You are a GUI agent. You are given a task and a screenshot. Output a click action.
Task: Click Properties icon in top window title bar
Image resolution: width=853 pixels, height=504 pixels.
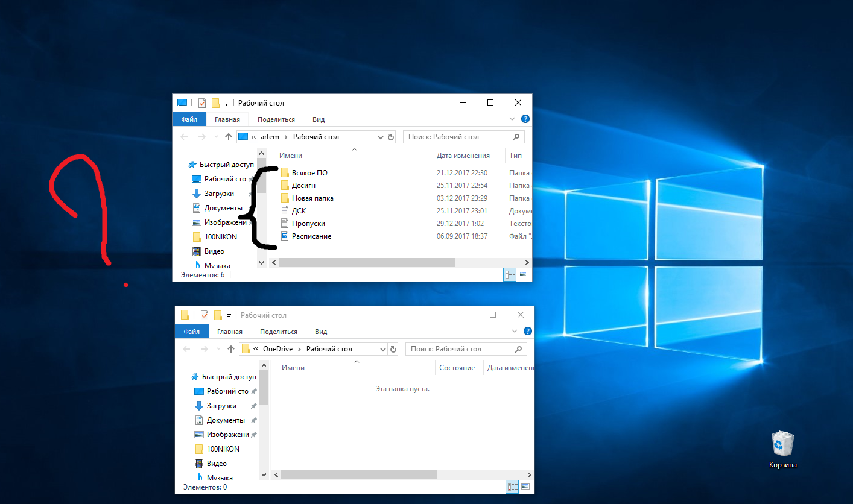(202, 103)
